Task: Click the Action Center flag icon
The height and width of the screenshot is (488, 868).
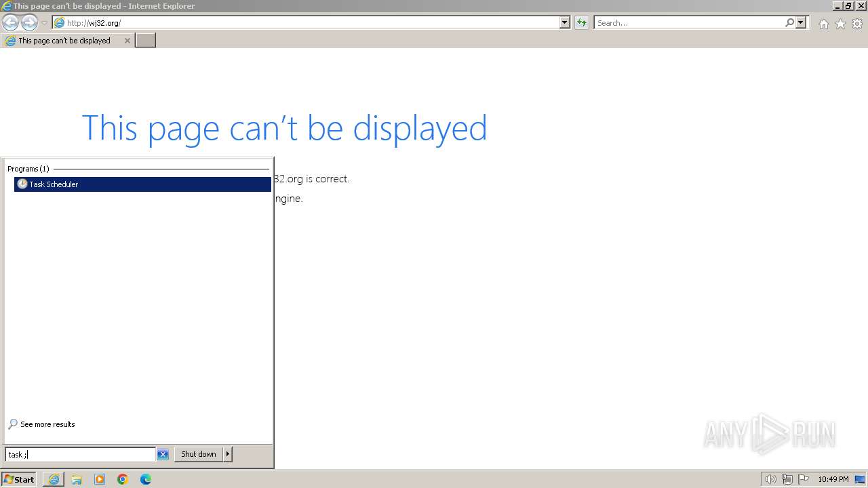Action: (x=804, y=479)
